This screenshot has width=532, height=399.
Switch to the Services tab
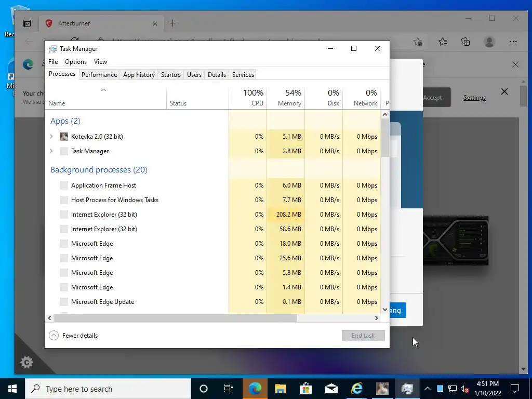pyautogui.click(x=243, y=75)
